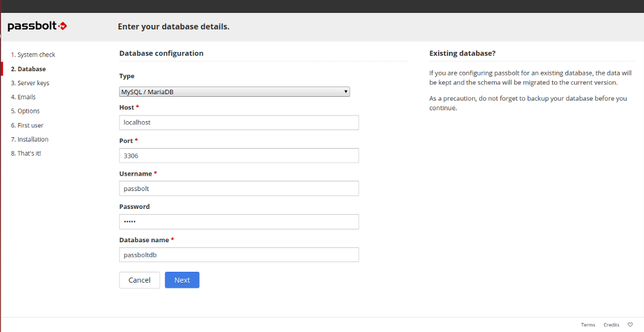Click the Cancel button
The width and height of the screenshot is (644, 332).
coord(140,280)
